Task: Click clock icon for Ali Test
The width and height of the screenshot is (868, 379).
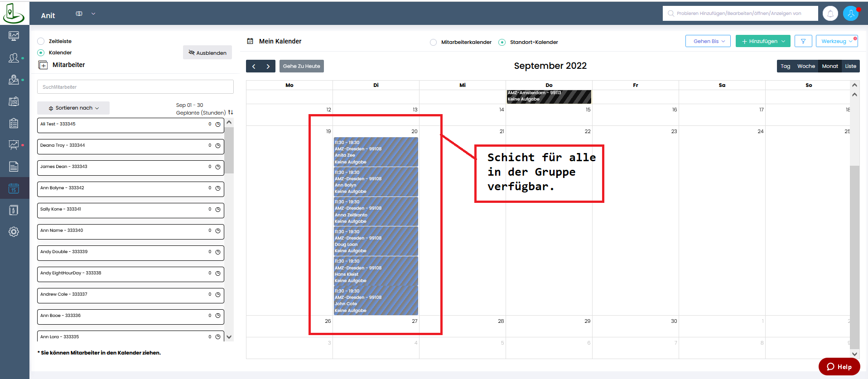Action: tap(218, 125)
